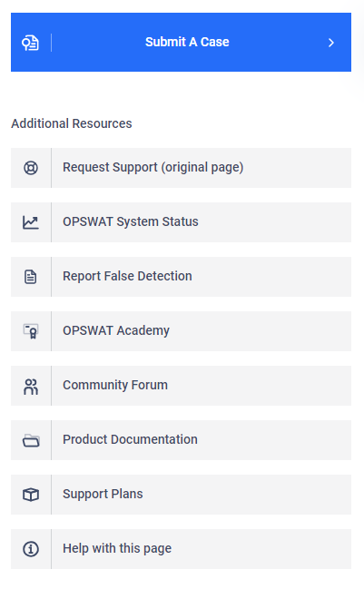Image resolution: width=364 pixels, height=589 pixels.
Task: Open the Submit A Case button
Action: (181, 42)
